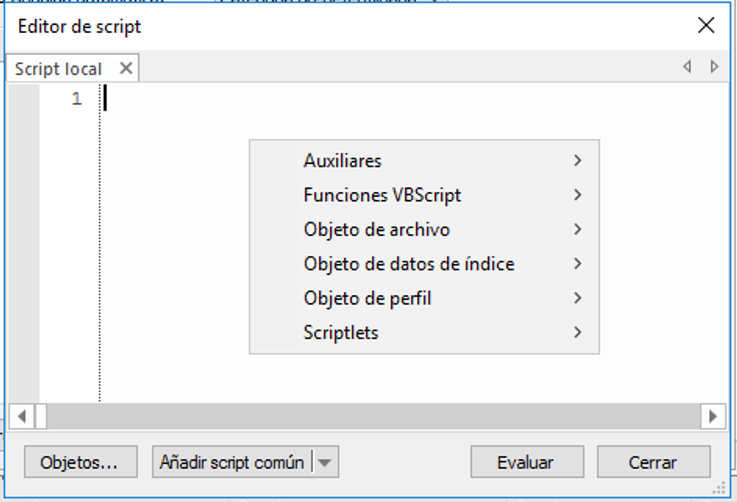737x502 pixels.
Task: Close the Script local tab
Action: click(125, 69)
